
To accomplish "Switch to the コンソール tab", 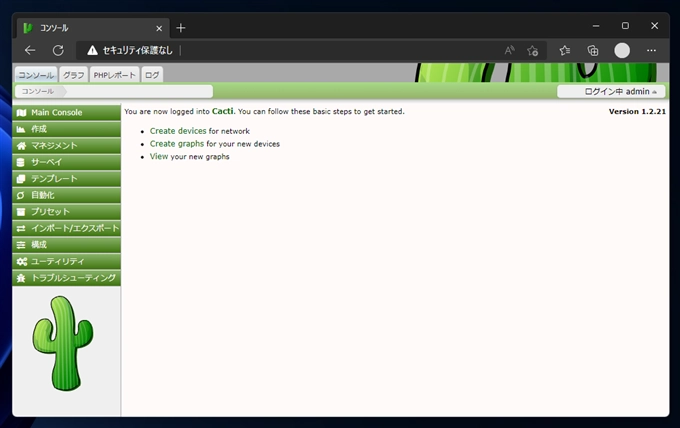I will 36,75.
